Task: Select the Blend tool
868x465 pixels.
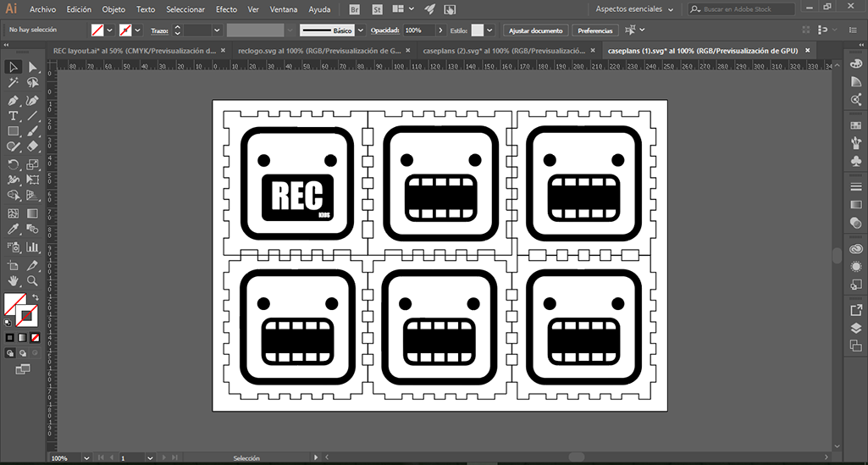Action: tap(33, 229)
